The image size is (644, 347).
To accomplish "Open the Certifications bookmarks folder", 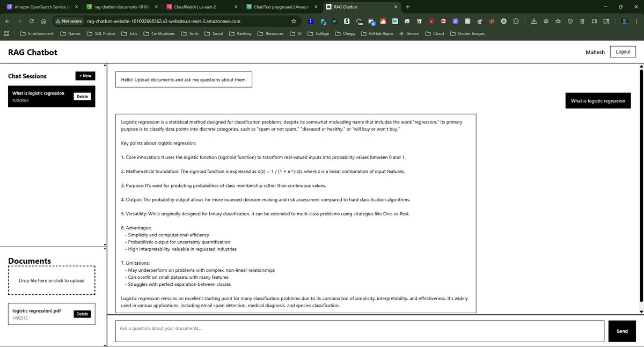I will (158, 33).
